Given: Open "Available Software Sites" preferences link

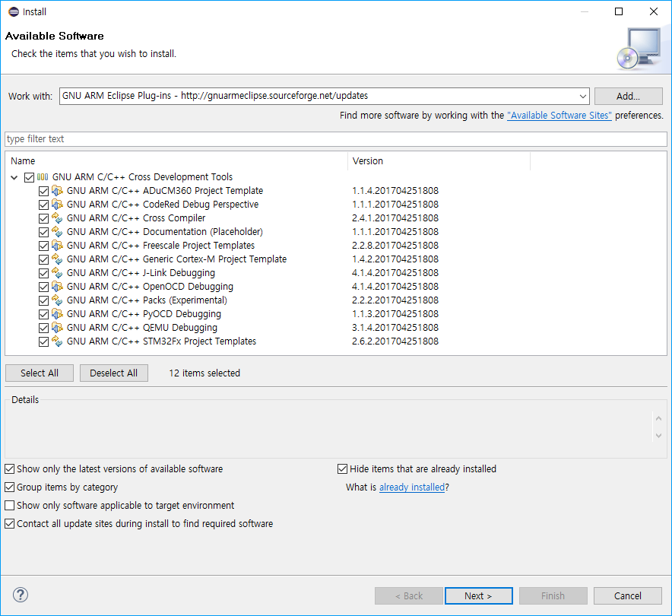Looking at the screenshot, I should point(559,115).
